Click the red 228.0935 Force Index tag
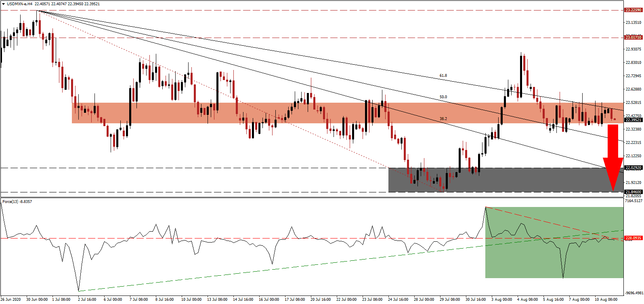 tap(633, 238)
